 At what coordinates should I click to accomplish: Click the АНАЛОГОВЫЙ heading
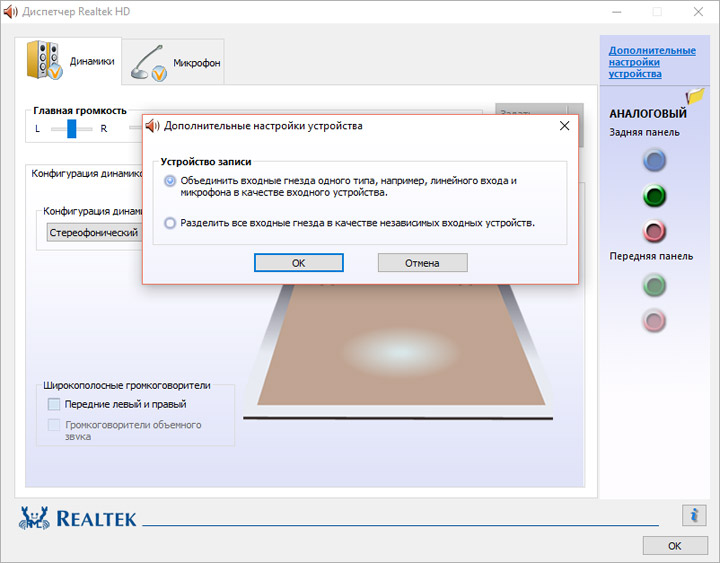tap(648, 113)
